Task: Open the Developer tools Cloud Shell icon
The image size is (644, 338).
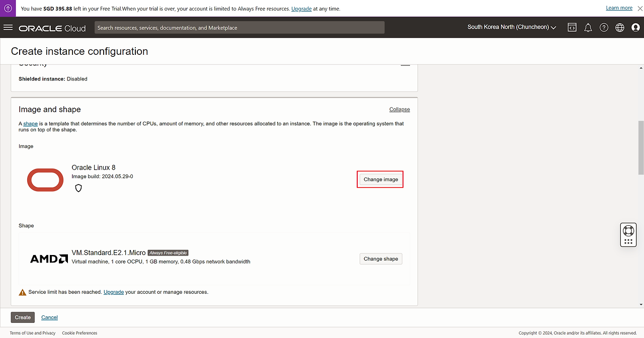Action: (572, 28)
